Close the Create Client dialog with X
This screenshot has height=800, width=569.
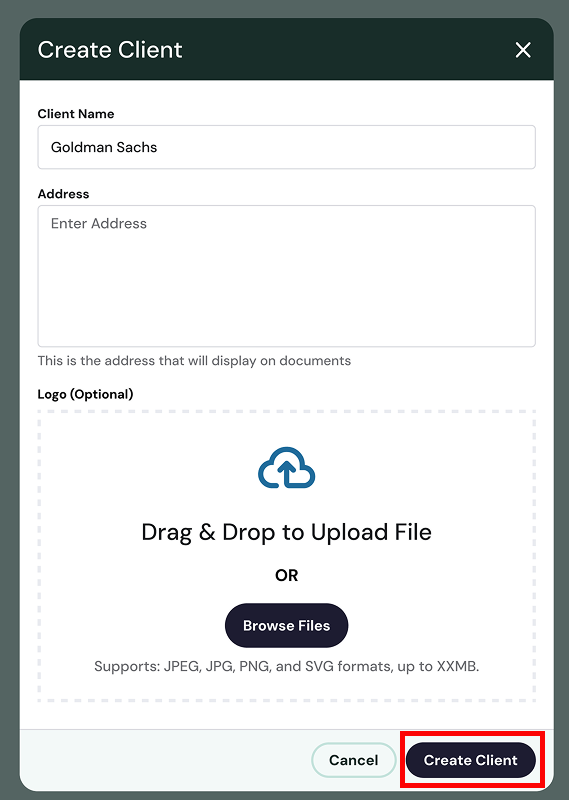pos(523,50)
